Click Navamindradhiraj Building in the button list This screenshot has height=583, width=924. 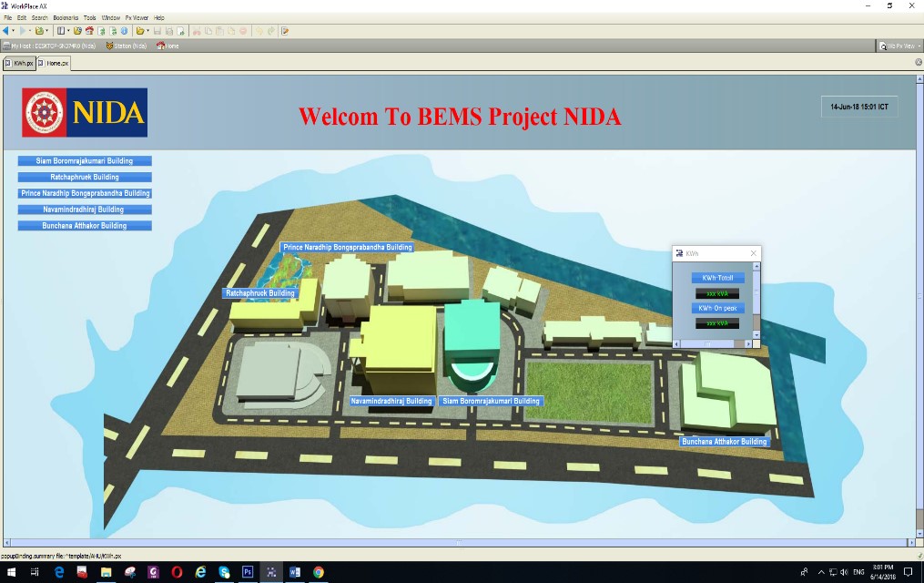pos(85,210)
